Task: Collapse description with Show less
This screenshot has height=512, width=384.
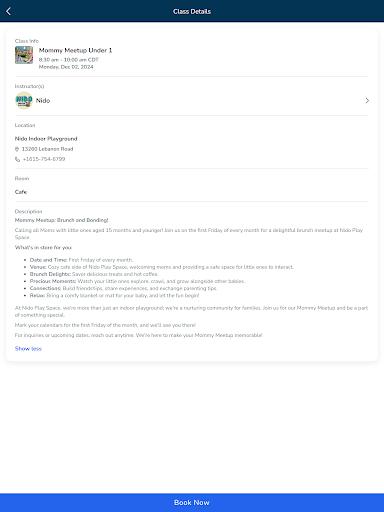Action: point(28,349)
